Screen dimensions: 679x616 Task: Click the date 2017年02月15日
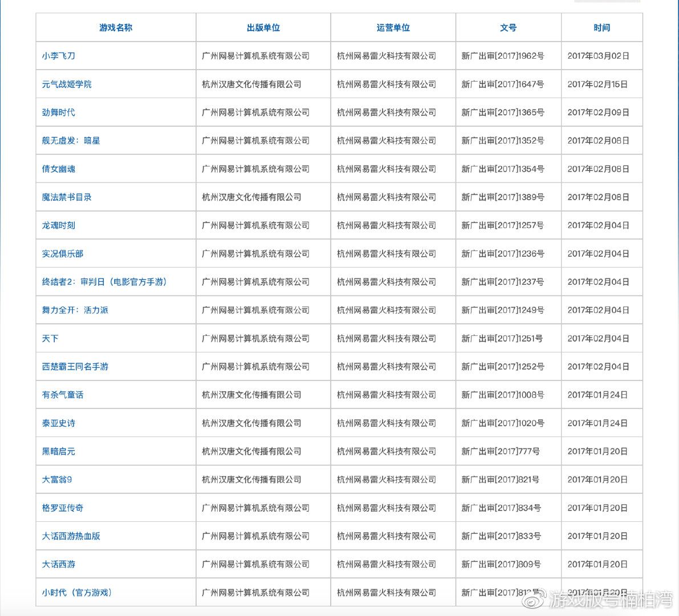pos(597,84)
